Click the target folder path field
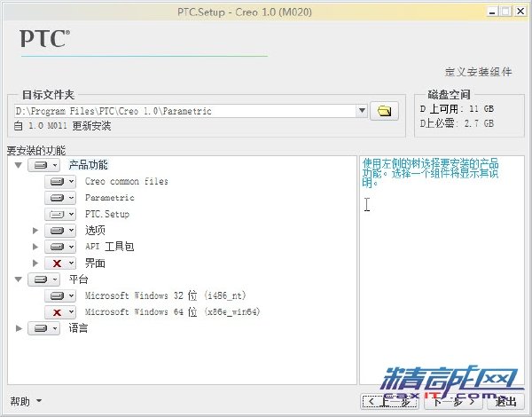Image resolution: width=532 pixels, height=417 pixels. coord(185,111)
